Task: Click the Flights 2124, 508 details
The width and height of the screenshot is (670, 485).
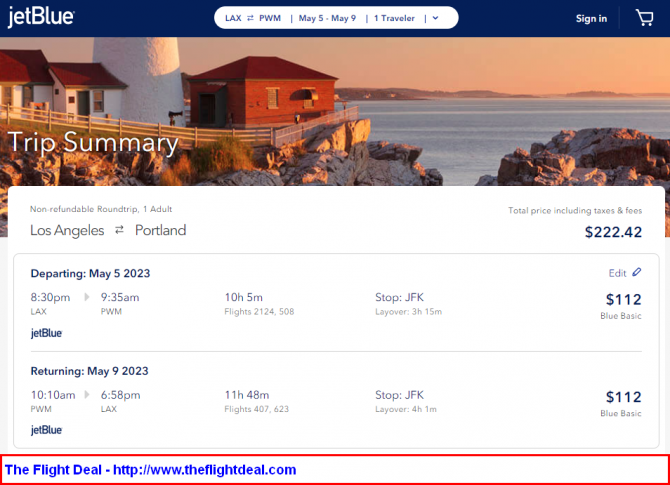Action: pos(261,312)
